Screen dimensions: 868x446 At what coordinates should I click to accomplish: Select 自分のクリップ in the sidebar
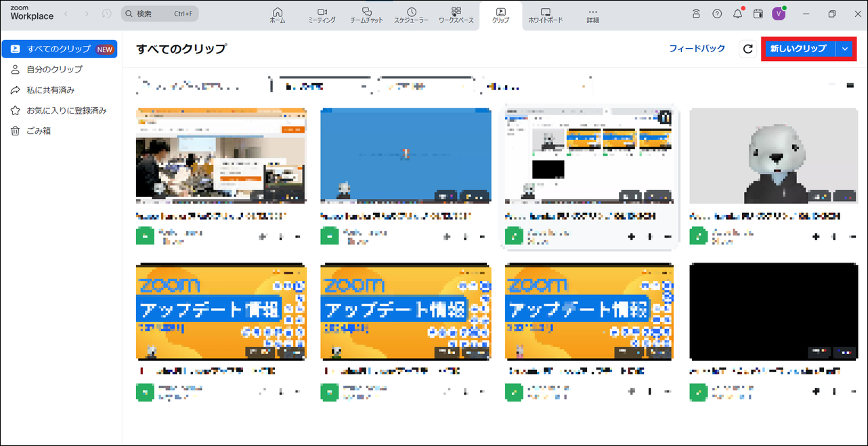(60, 69)
